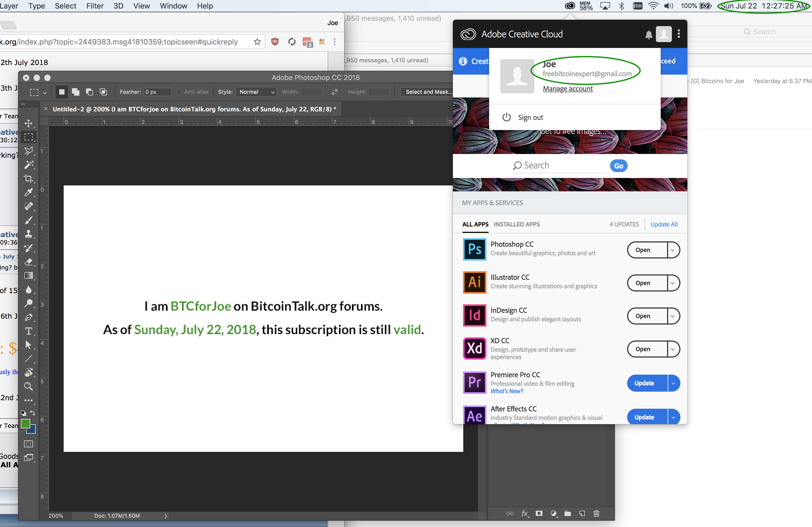Switch to the INSTALLED APPS tab

coord(517,224)
